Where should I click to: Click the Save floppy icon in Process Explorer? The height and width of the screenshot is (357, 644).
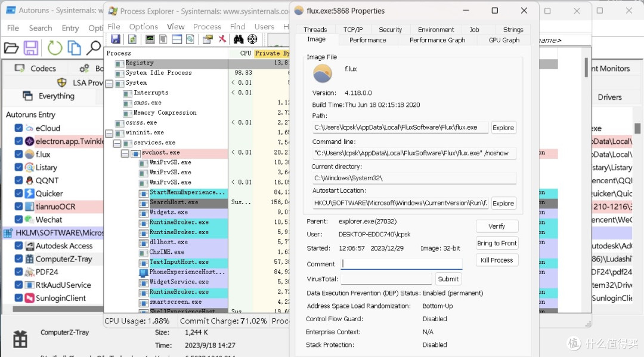[x=116, y=39]
